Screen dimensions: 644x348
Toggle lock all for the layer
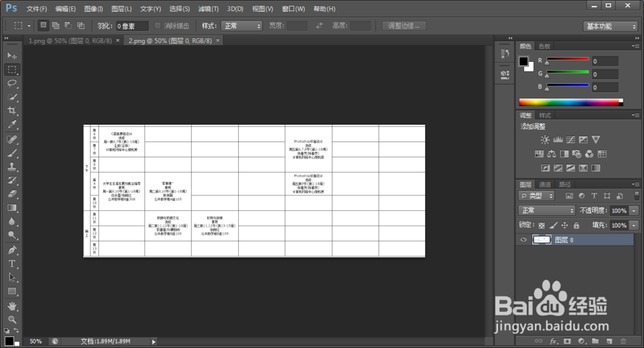point(576,225)
